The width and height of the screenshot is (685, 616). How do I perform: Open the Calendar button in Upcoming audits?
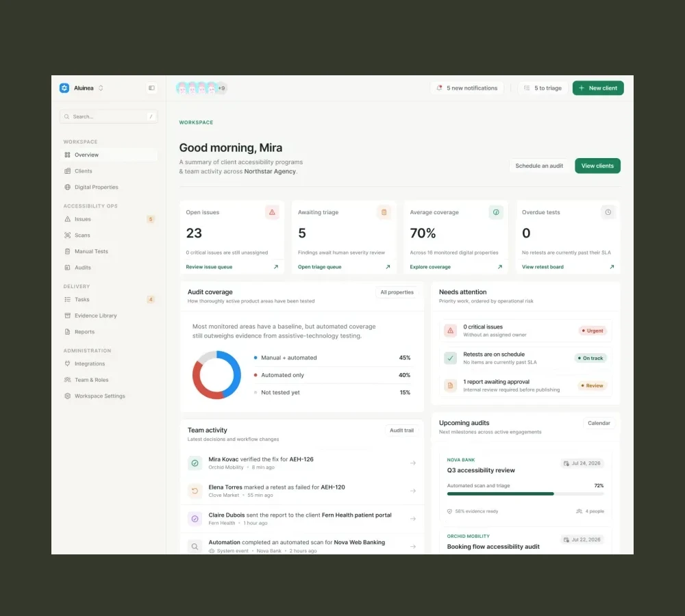pos(599,423)
